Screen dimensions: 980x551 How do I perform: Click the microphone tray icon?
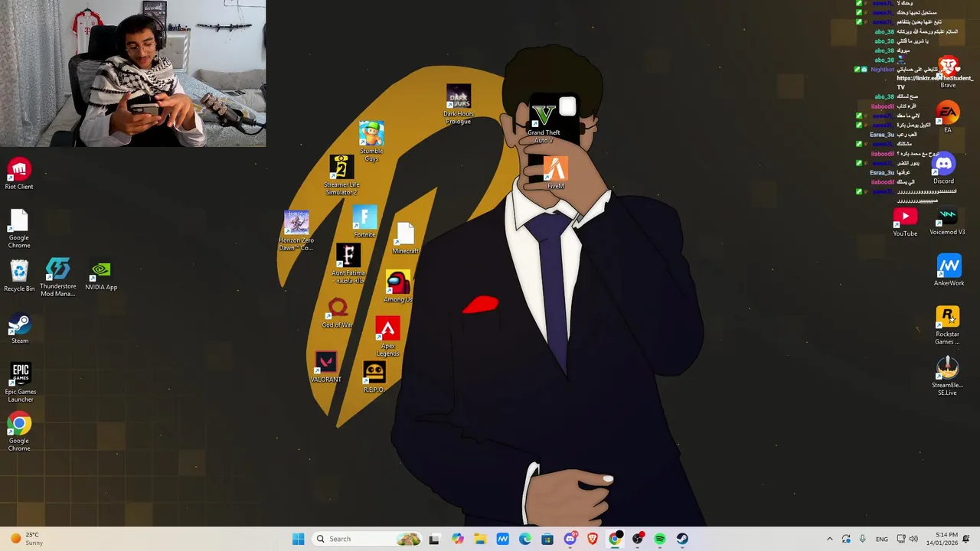[862, 539]
